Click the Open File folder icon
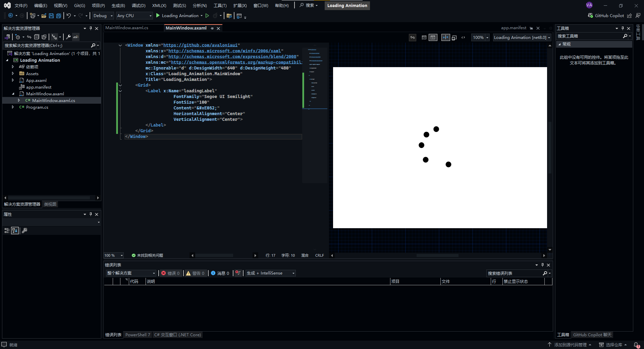The image size is (644, 349). coord(44,16)
